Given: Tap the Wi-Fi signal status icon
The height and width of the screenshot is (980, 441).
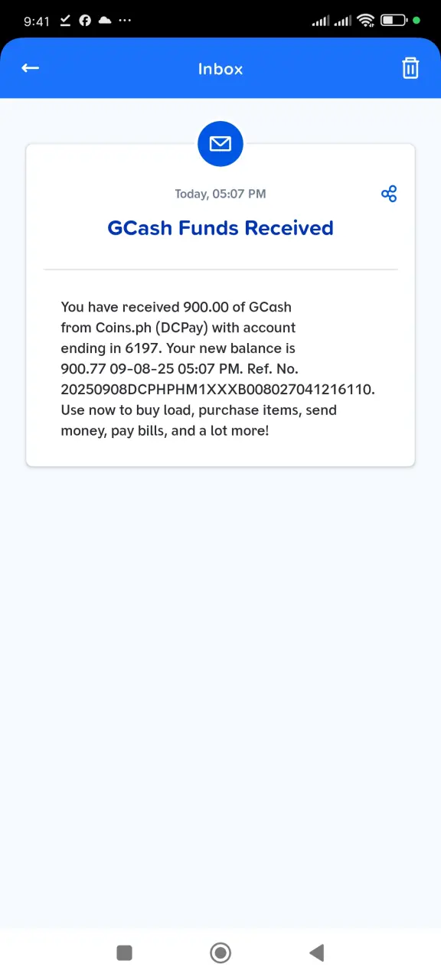Looking at the screenshot, I should (365, 20).
